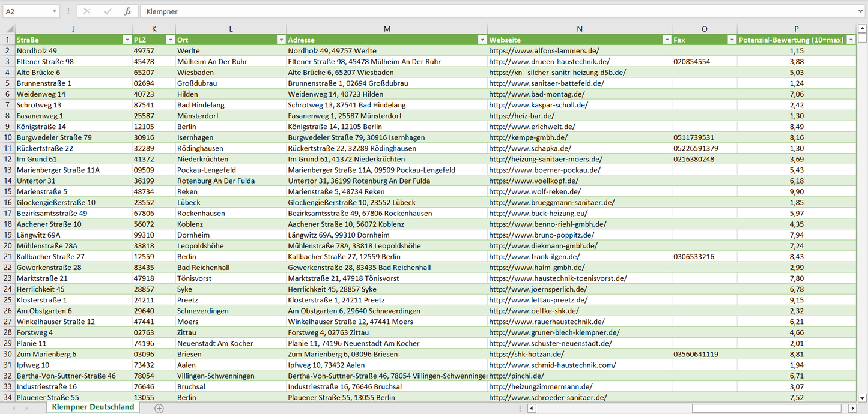Open the Fax column filter dropdown

coord(731,40)
